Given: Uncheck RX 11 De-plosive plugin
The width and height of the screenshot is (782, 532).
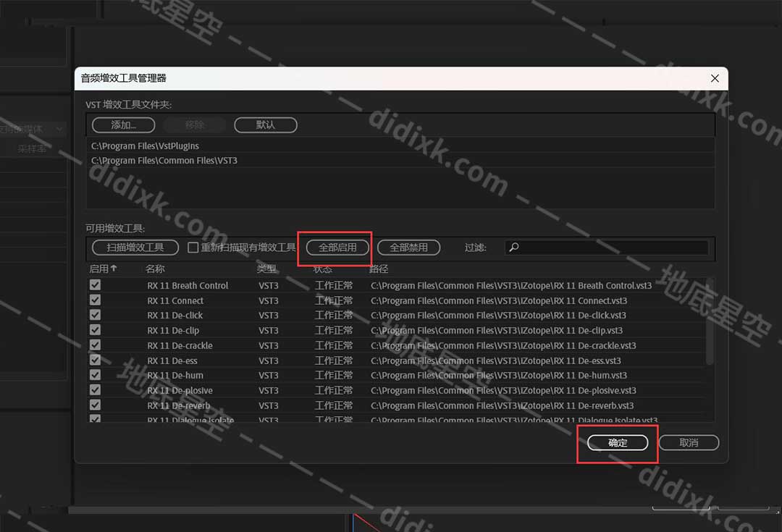Looking at the screenshot, I should (96, 389).
